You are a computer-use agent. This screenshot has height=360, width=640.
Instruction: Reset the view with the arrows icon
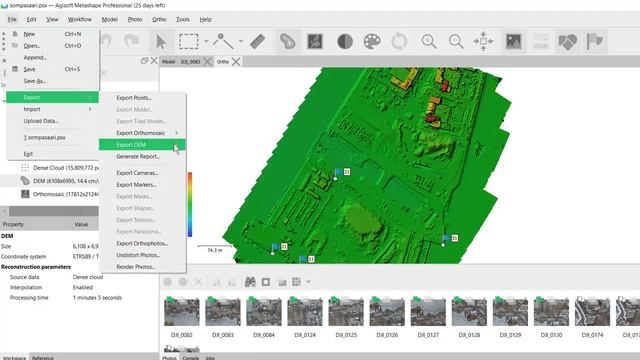click(x=483, y=41)
